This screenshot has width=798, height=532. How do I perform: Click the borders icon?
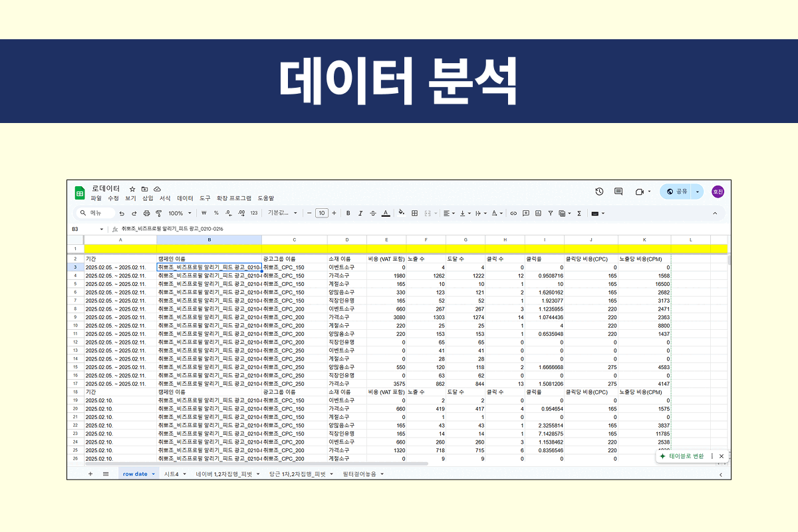(x=414, y=213)
